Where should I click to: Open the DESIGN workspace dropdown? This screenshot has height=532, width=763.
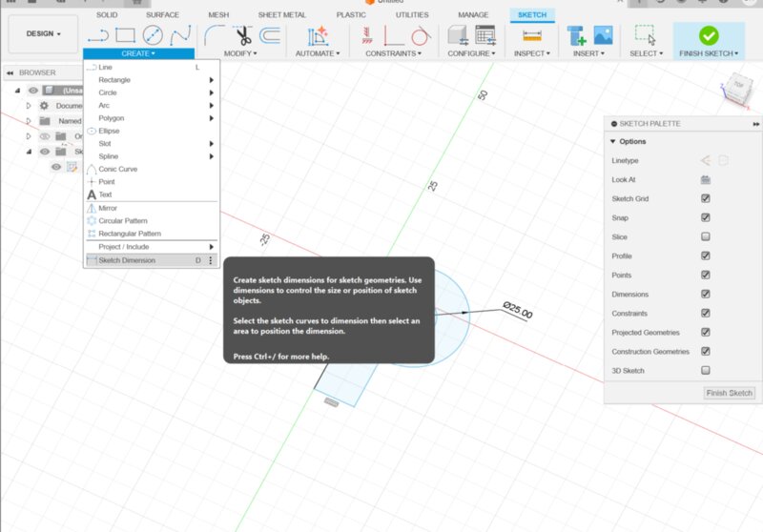[43, 34]
